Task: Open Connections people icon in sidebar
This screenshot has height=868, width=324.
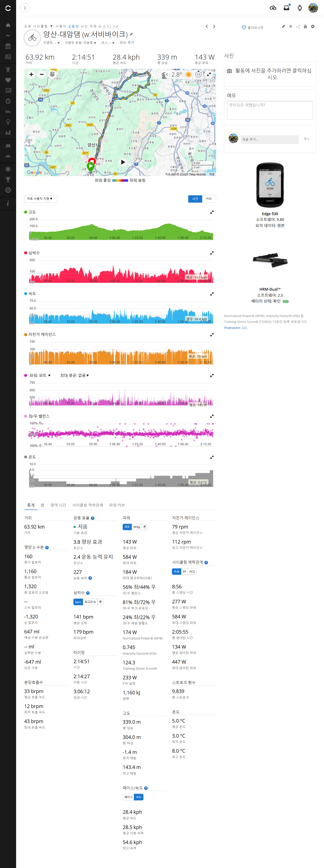Action: (x=8, y=146)
